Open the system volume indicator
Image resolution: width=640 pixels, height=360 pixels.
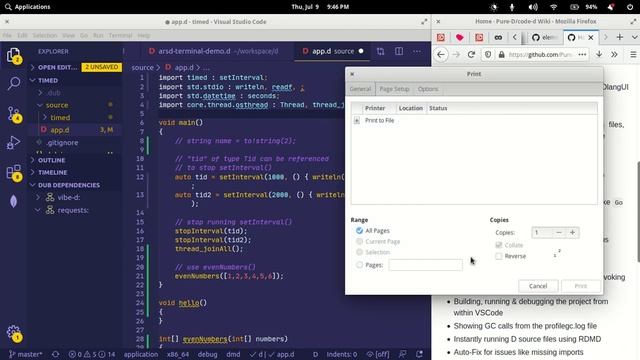click(x=533, y=7)
